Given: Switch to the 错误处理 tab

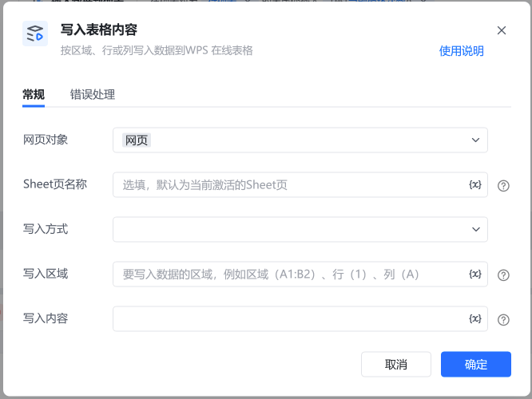Looking at the screenshot, I should [x=93, y=95].
